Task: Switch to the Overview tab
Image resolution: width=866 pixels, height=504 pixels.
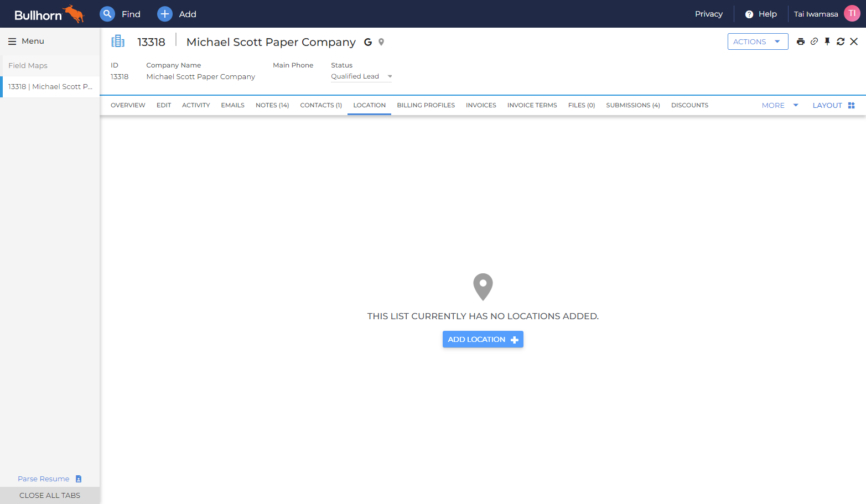Action: coord(128,105)
